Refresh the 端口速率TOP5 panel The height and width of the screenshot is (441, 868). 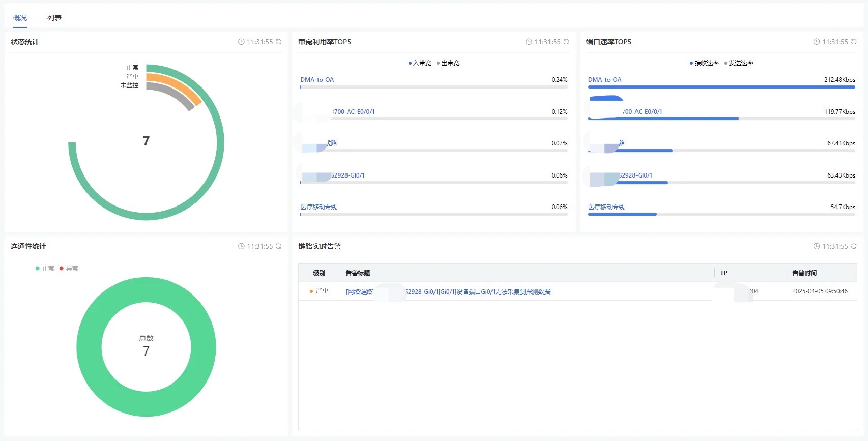854,42
